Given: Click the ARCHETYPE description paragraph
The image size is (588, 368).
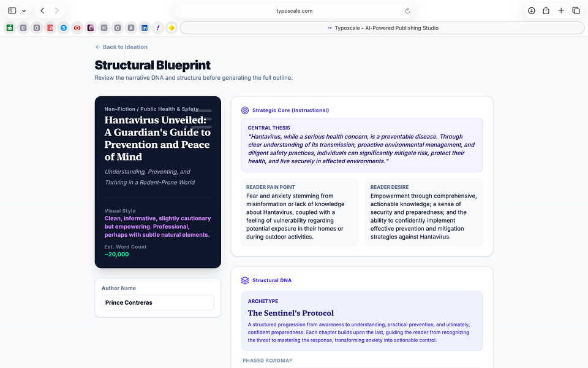Looking at the screenshot, I should (358, 332).
